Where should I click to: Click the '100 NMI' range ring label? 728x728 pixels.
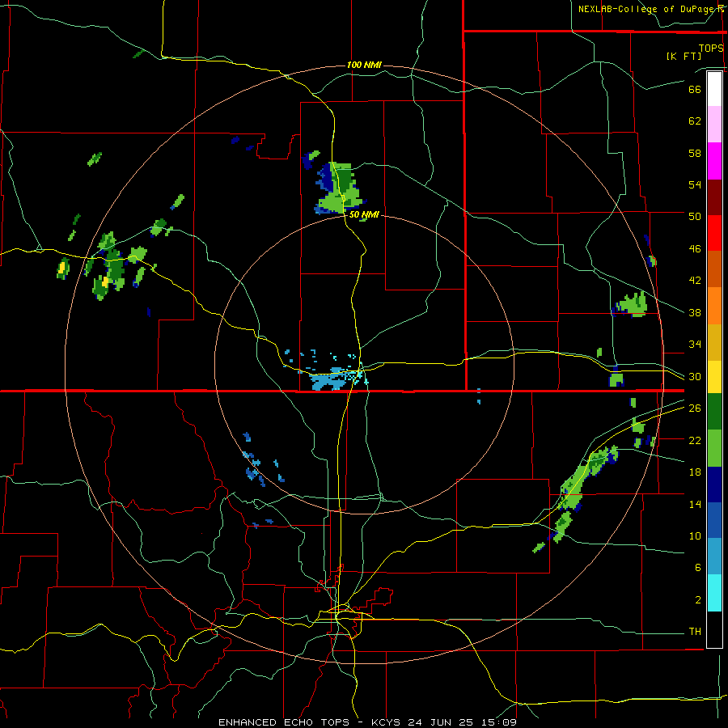tap(365, 65)
